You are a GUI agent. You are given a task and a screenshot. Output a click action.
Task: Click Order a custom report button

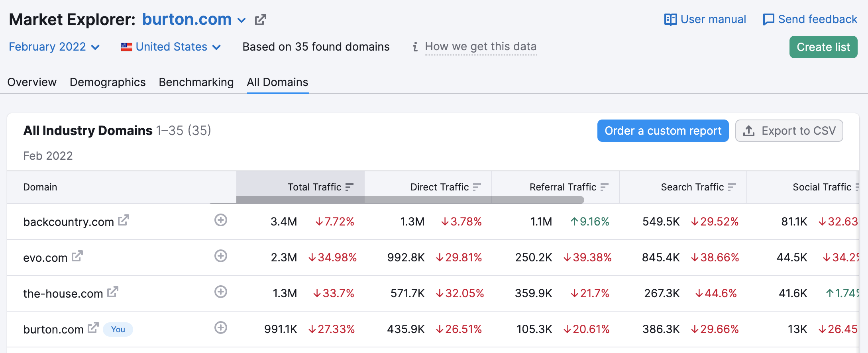tap(663, 131)
